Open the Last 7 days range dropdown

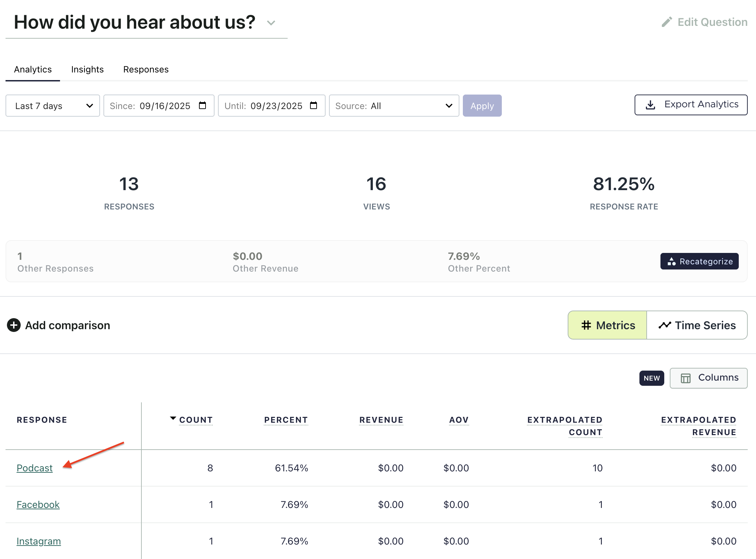click(x=53, y=106)
